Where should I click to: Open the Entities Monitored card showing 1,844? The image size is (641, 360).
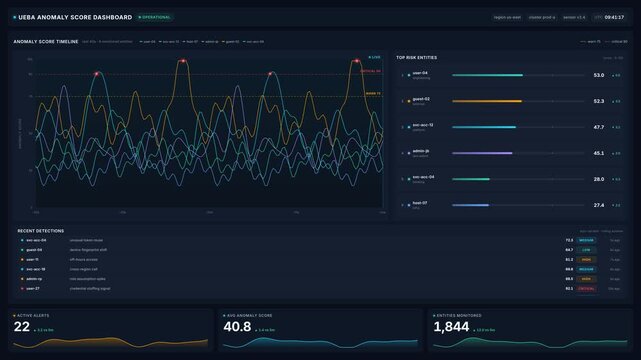pos(530,330)
